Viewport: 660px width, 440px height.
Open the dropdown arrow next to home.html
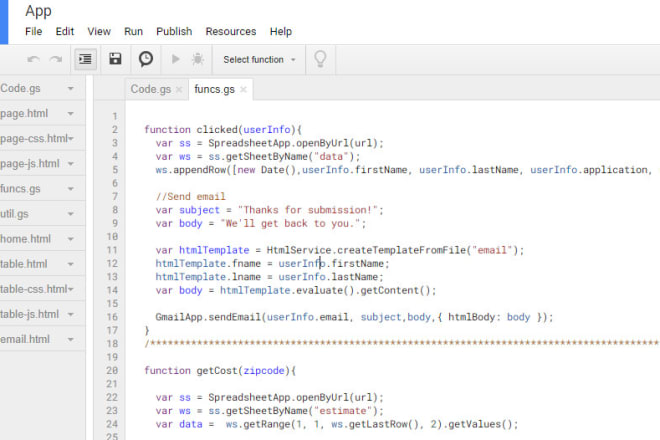[71, 239]
